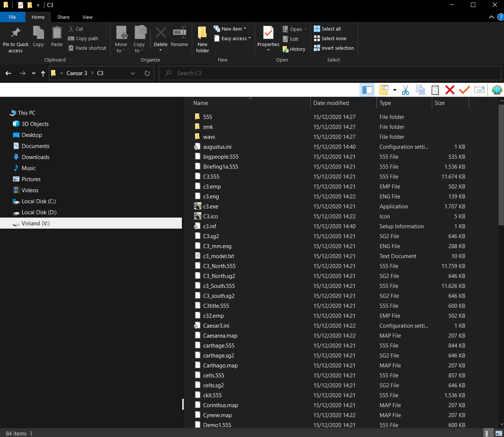
Task: Open Properties via the checkmark sheet icon
Action: [x=268, y=32]
